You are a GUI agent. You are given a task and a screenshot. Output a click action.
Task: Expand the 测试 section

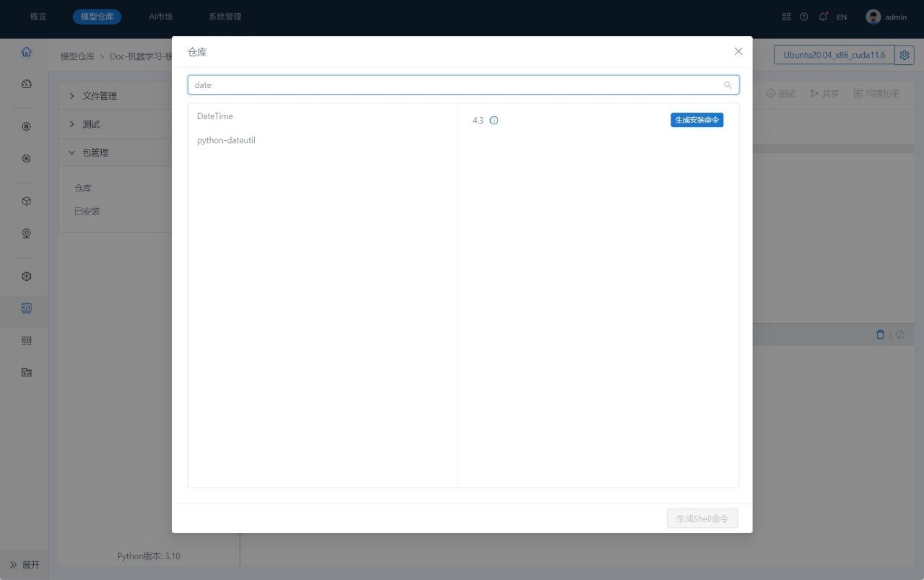(x=91, y=124)
